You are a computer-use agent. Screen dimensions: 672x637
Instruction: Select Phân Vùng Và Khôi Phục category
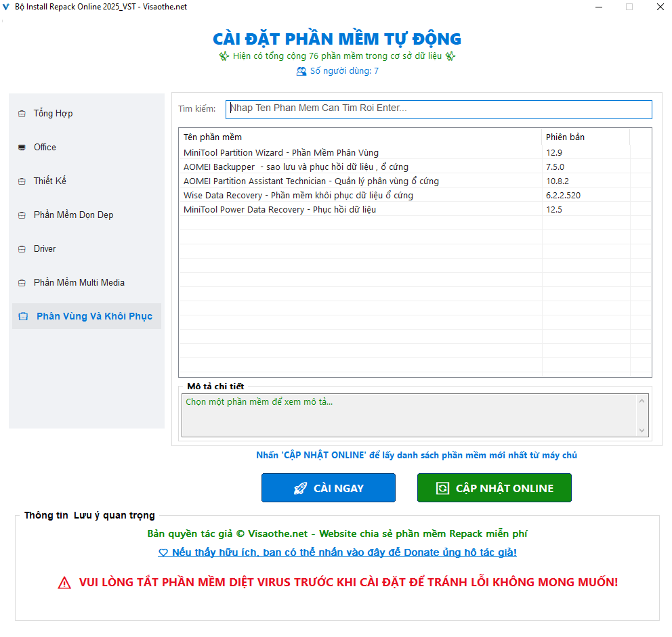pyautogui.click(x=87, y=316)
